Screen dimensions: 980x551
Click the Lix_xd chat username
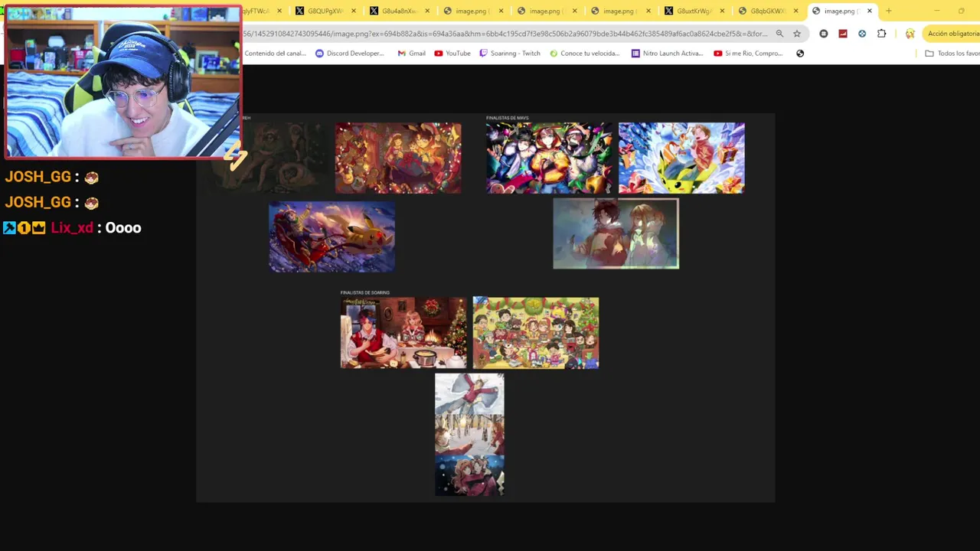(x=72, y=228)
